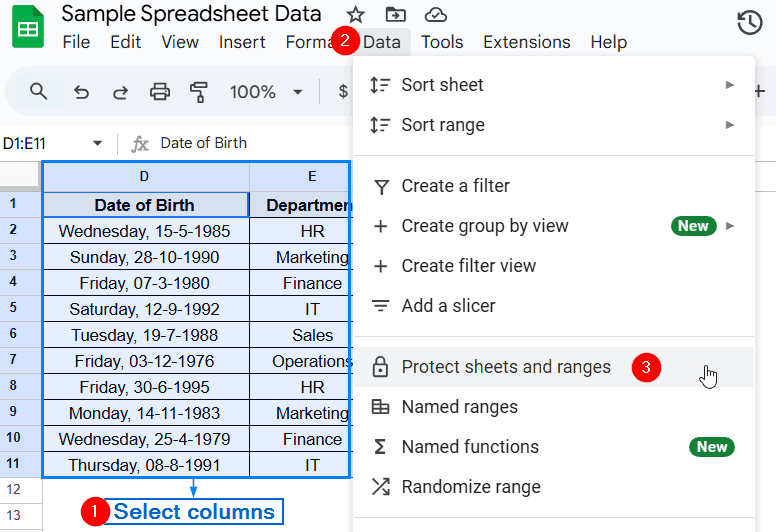Expand the Sort range submenu arrow
Screen dimensions: 776x532
729,125
